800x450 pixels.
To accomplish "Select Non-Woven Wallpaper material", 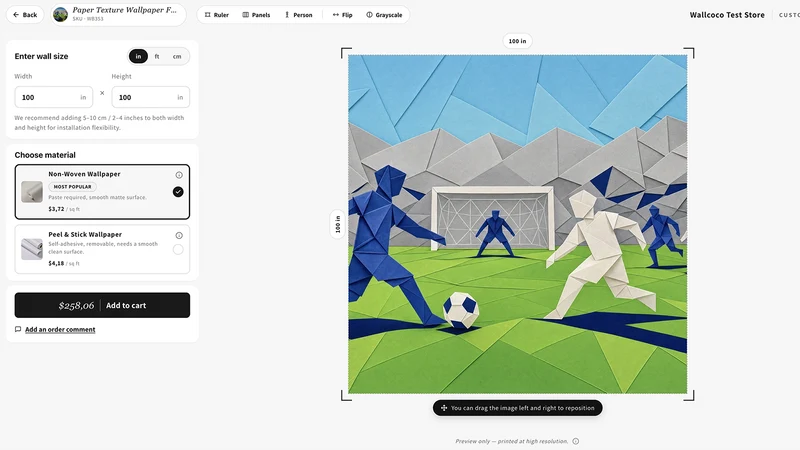I will pyautogui.click(x=102, y=192).
